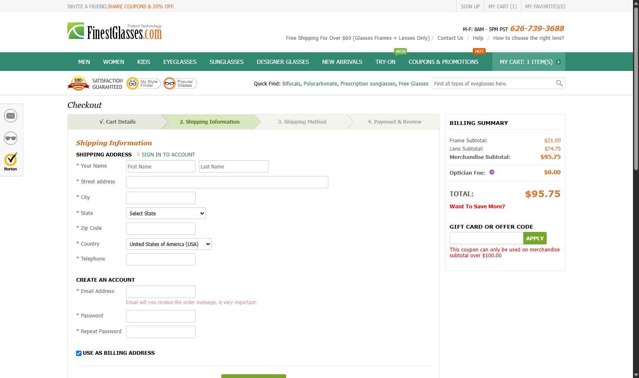Open the Popular Glasses icon
The height and width of the screenshot is (378, 639).
coord(180,84)
